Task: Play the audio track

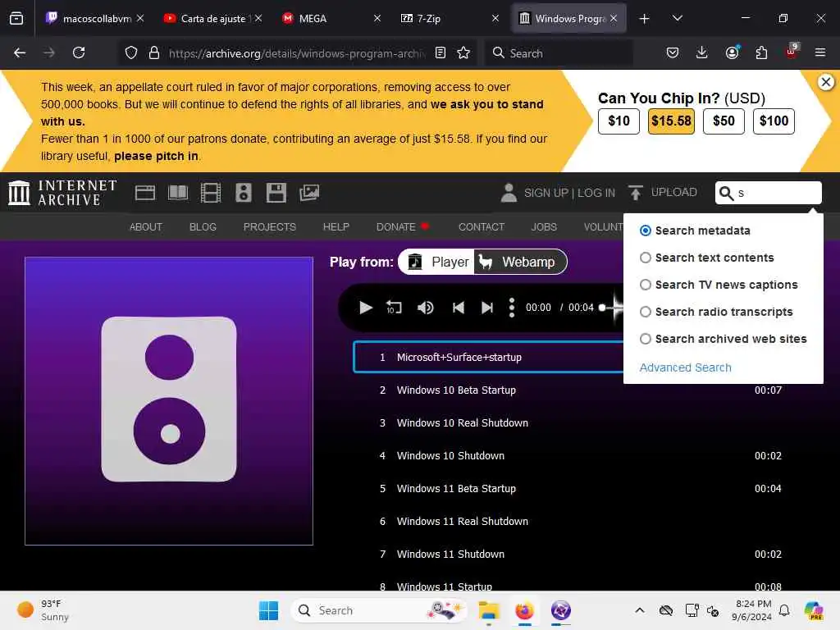Action: (x=365, y=308)
